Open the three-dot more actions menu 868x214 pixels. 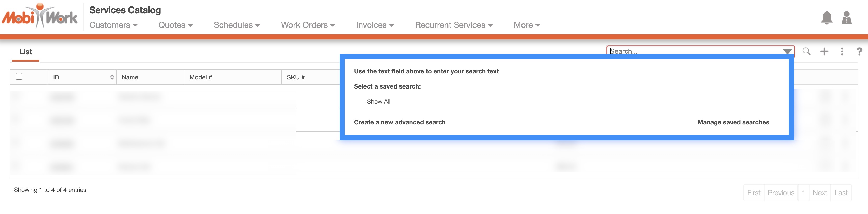(842, 51)
